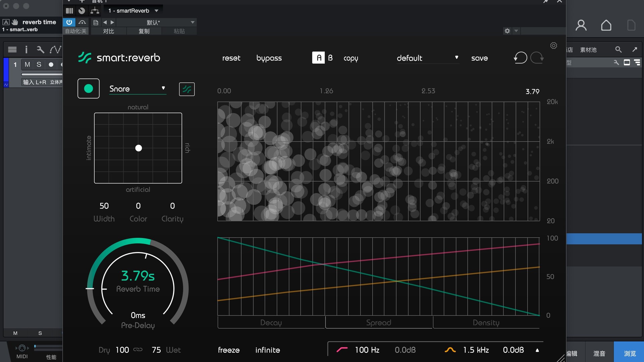This screenshot has height=362, width=644.
Task: Expand the 1 - smartReverb plugin selector
Action: tap(133, 11)
